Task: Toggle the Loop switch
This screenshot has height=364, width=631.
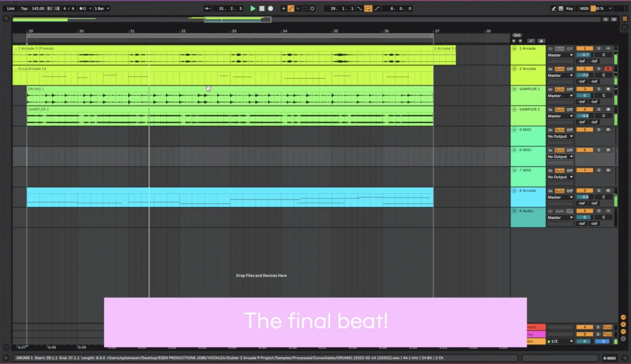Action: (x=369, y=8)
